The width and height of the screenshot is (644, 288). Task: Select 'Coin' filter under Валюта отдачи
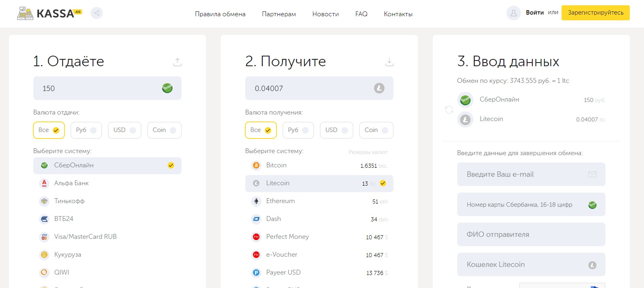[164, 130]
